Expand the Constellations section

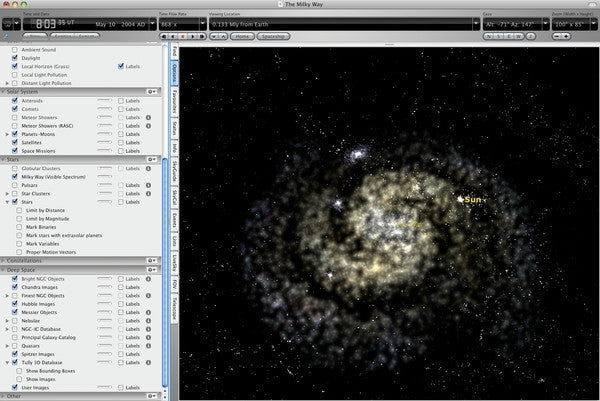point(3,261)
